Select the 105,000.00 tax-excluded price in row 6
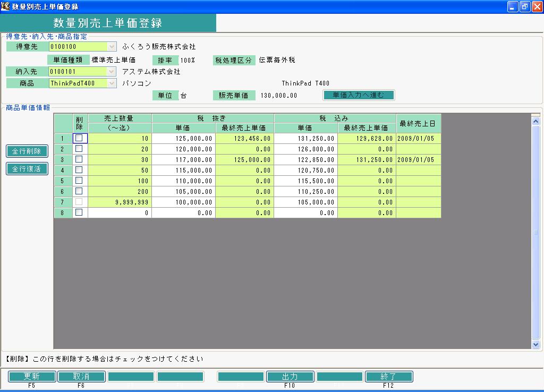The height and width of the screenshot is (392, 544). click(x=183, y=192)
